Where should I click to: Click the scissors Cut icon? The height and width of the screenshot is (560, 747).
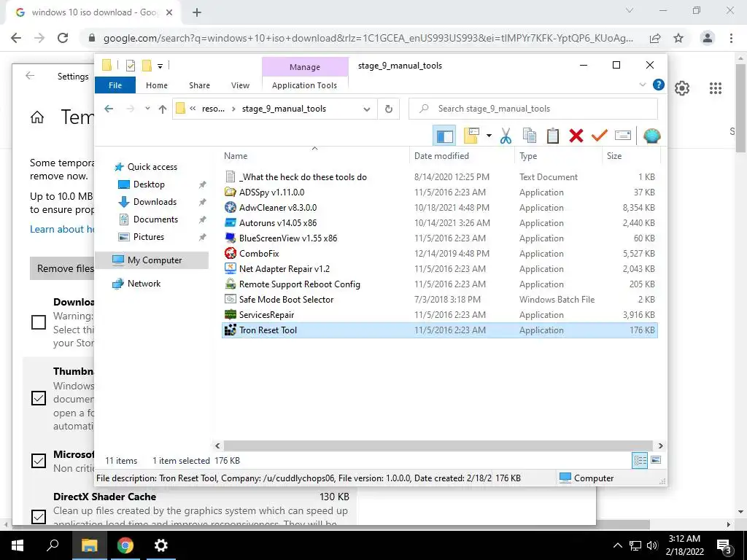tap(506, 136)
